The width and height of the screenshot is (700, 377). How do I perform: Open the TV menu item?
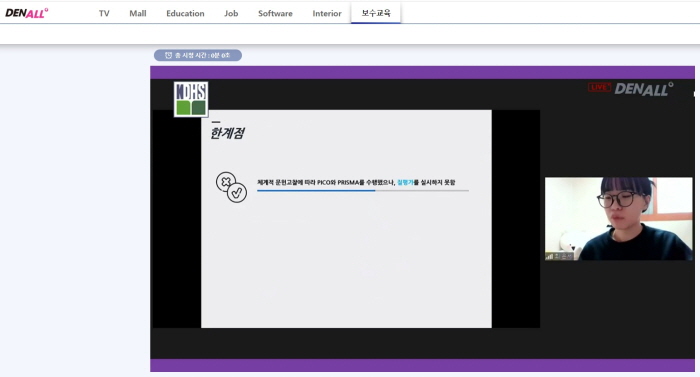pyautogui.click(x=104, y=13)
